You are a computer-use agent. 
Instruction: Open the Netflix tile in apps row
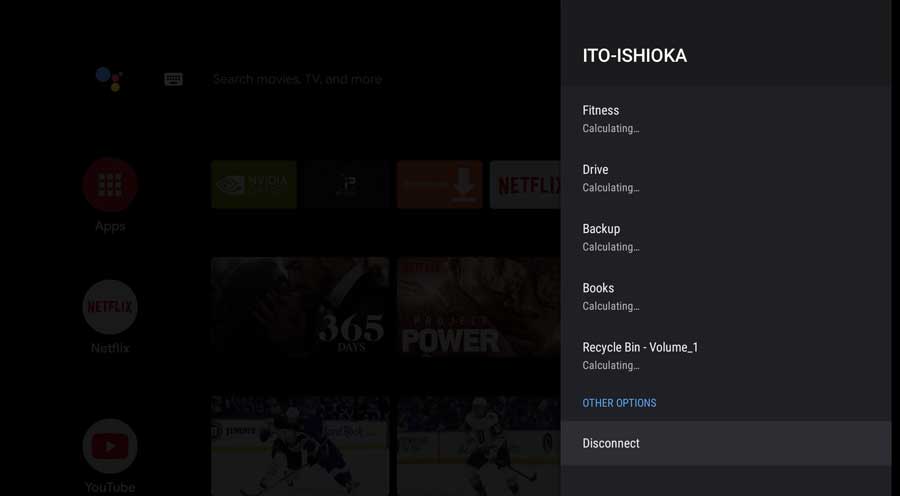(x=525, y=184)
